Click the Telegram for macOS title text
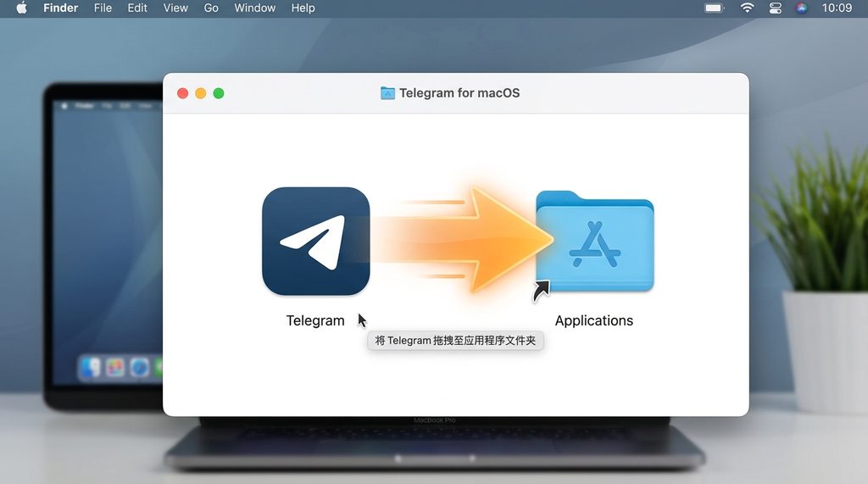The width and height of the screenshot is (868, 484). [x=459, y=93]
